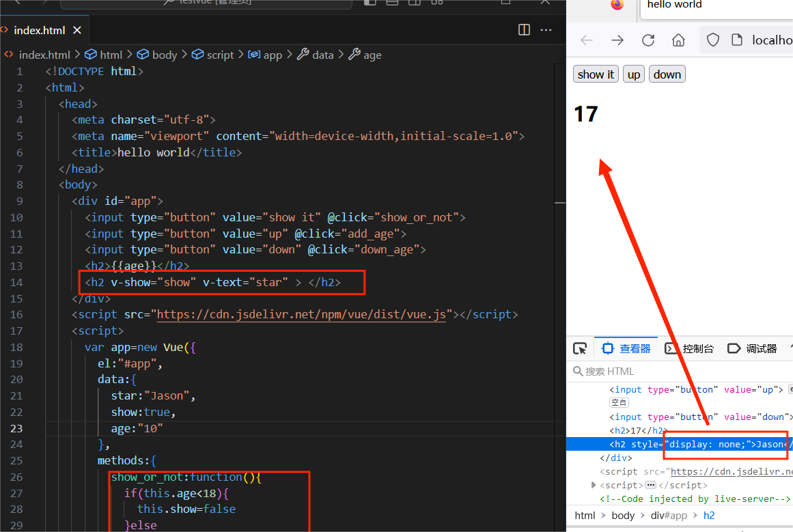The image size is (793, 532).
Task: Click line number 23 in the gutter
Action: coord(16,428)
